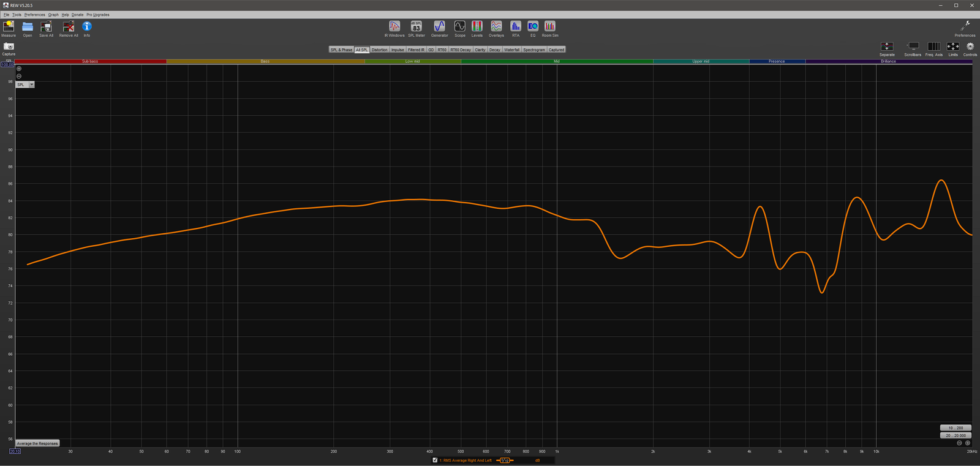Viewport: 980px width, 466px height.
Task: Set frequency range to 20..20 000
Action: [956, 435]
